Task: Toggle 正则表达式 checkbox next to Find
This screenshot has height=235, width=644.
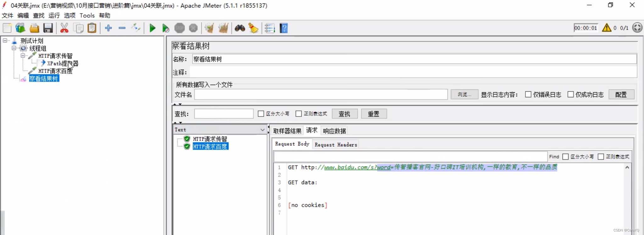Action: coord(601,157)
